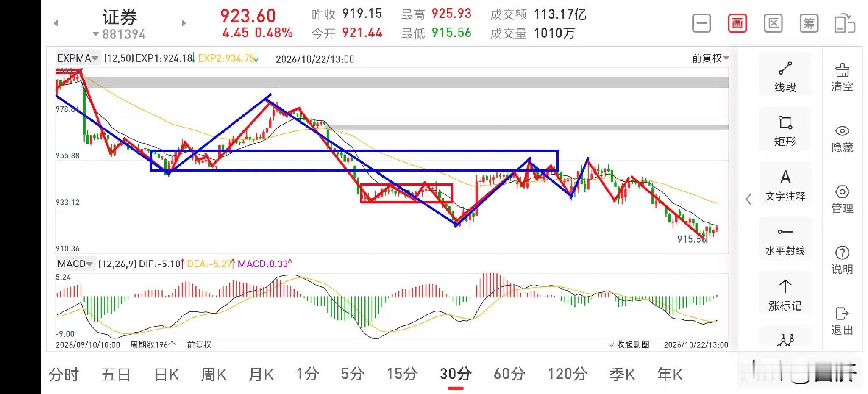The image size is (868, 394).
Task: Select the rectangle (矩形) drawing tool
Action: tap(785, 130)
